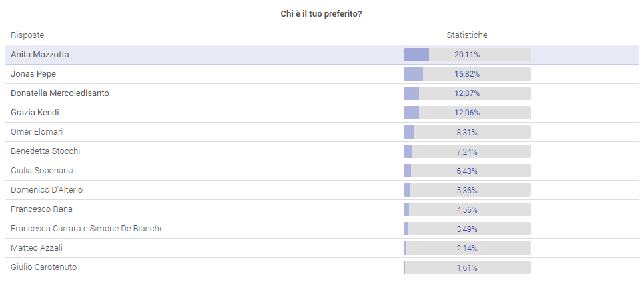The width and height of the screenshot is (644, 284).
Task: Select the Anita Mazzotta answer row
Action: coord(40,55)
